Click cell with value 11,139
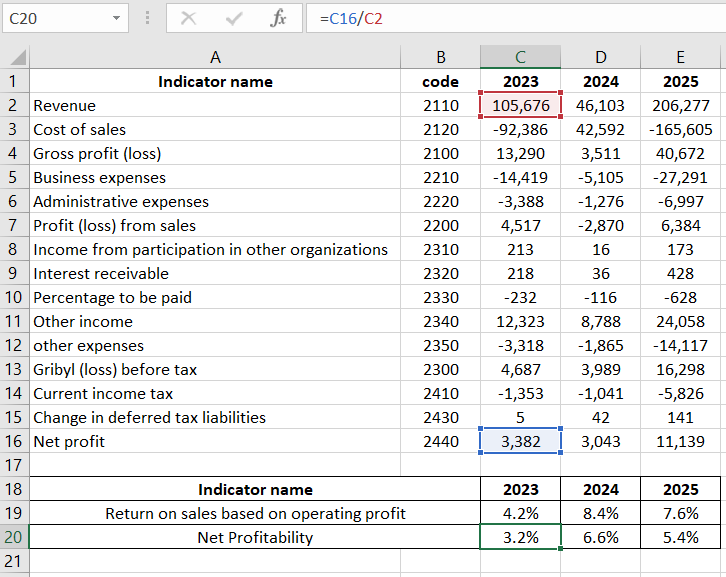This screenshot has height=577, width=726. click(680, 441)
